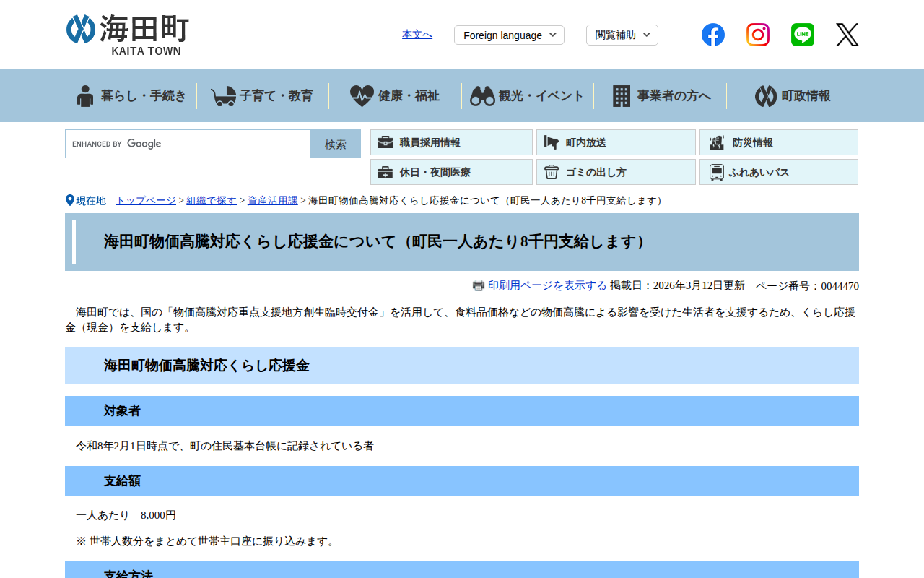The image size is (924, 578).
Task: Open 職員採用情報 shortcut button
Action: tap(451, 142)
